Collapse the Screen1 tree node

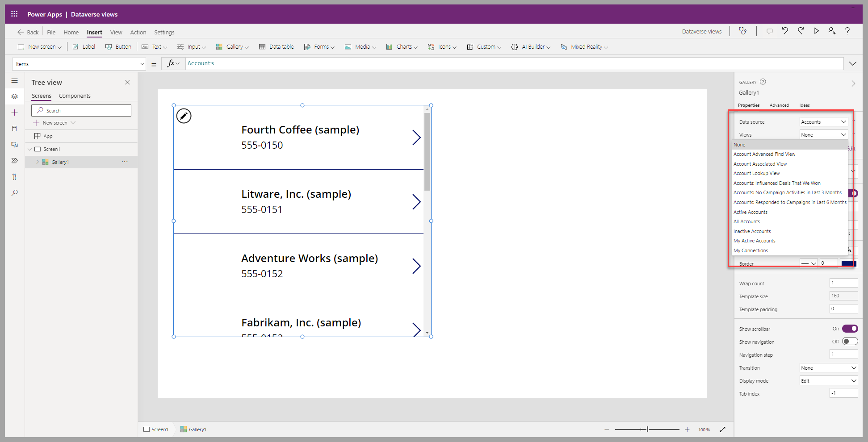pyautogui.click(x=30, y=149)
